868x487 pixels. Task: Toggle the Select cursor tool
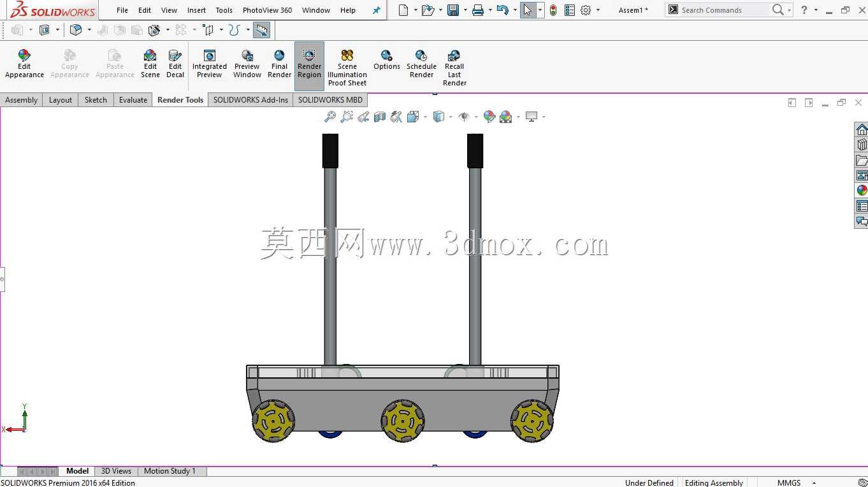528,10
